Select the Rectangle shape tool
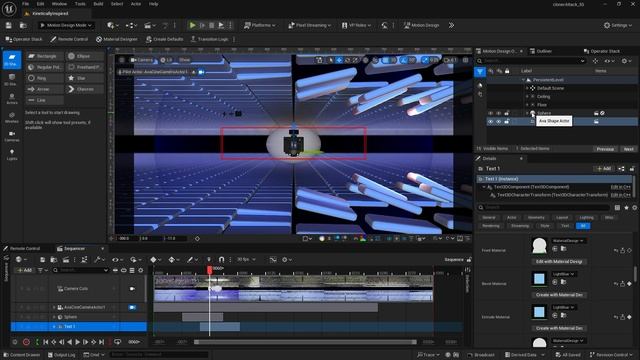 point(45,56)
